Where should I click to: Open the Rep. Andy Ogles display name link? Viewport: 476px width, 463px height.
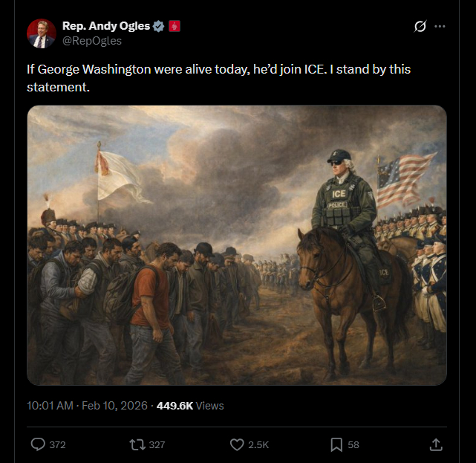tap(106, 26)
